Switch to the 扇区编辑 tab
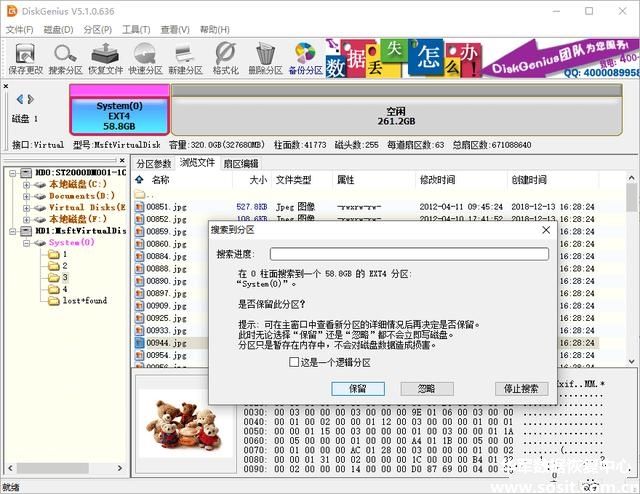The height and width of the screenshot is (494, 640). click(240, 163)
